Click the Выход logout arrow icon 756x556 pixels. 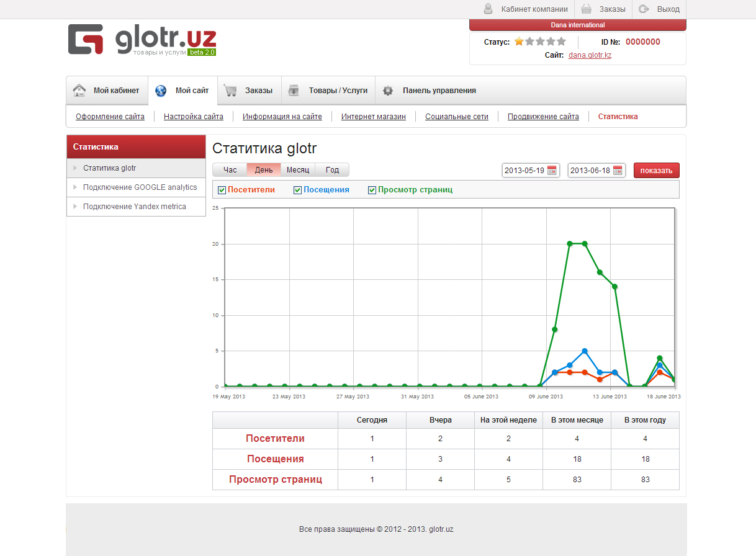tap(643, 9)
